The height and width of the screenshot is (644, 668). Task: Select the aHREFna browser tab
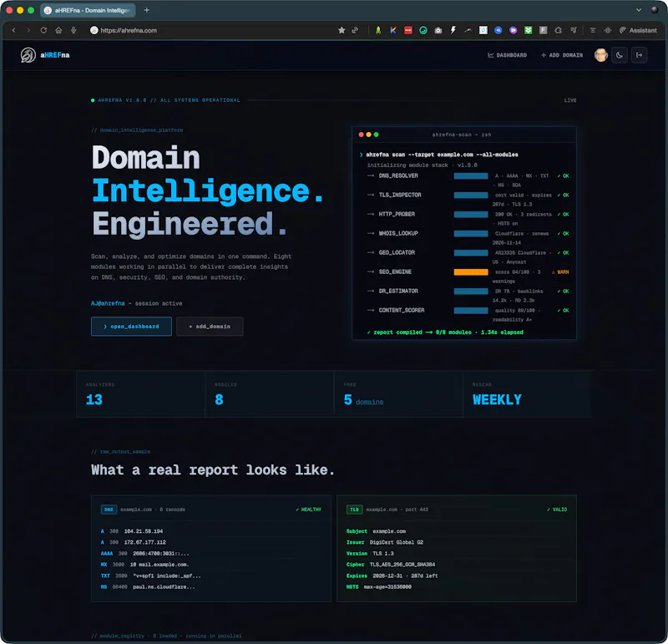[88, 10]
